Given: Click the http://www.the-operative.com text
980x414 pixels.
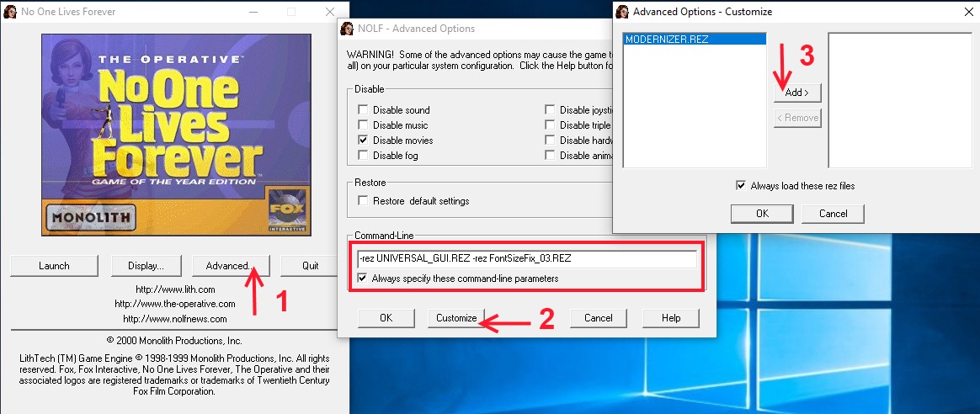Looking at the screenshot, I should [175, 304].
